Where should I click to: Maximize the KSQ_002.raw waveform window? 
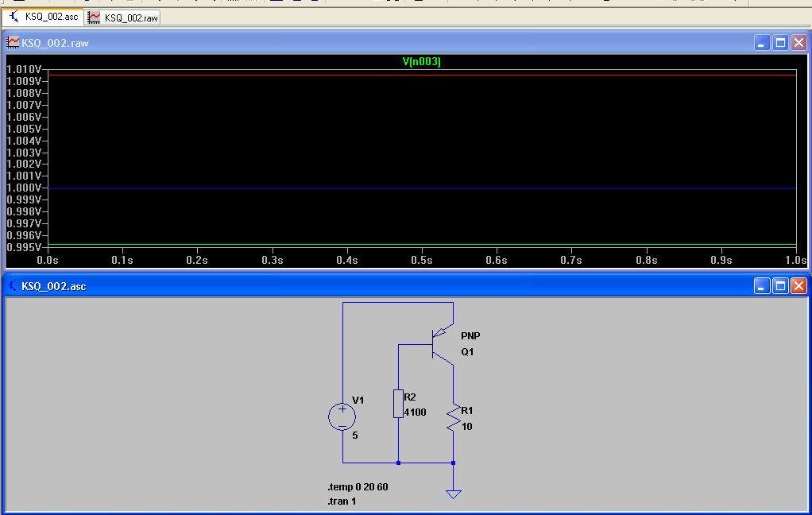780,42
